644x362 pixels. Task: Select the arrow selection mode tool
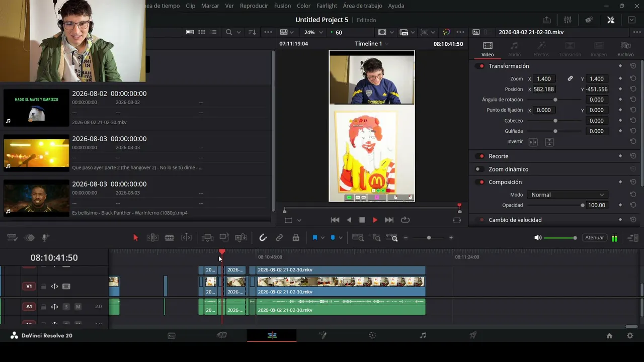[x=135, y=238]
